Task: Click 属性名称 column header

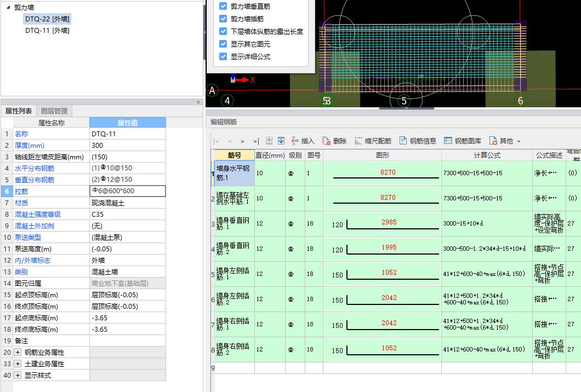Action: pos(51,123)
